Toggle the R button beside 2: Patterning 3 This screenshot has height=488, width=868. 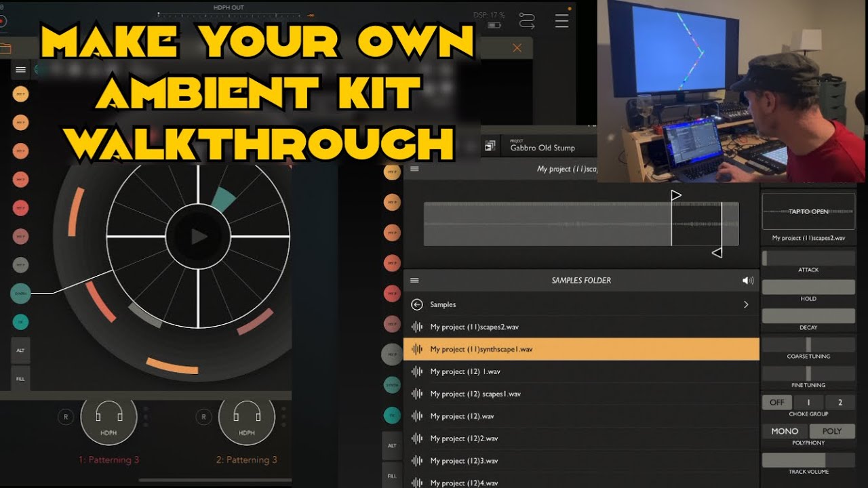click(x=203, y=418)
